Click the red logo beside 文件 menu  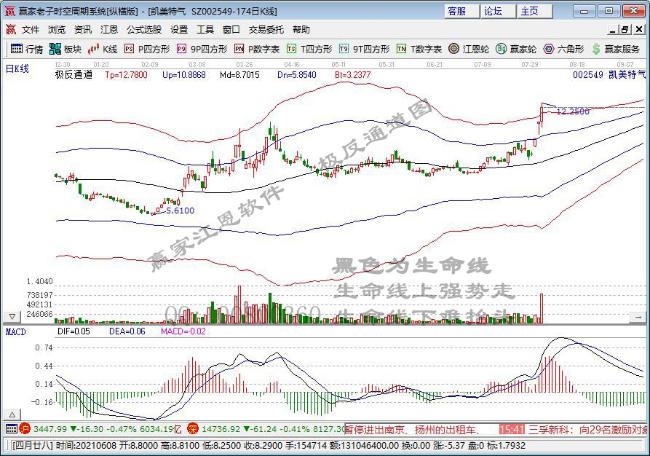(10, 29)
